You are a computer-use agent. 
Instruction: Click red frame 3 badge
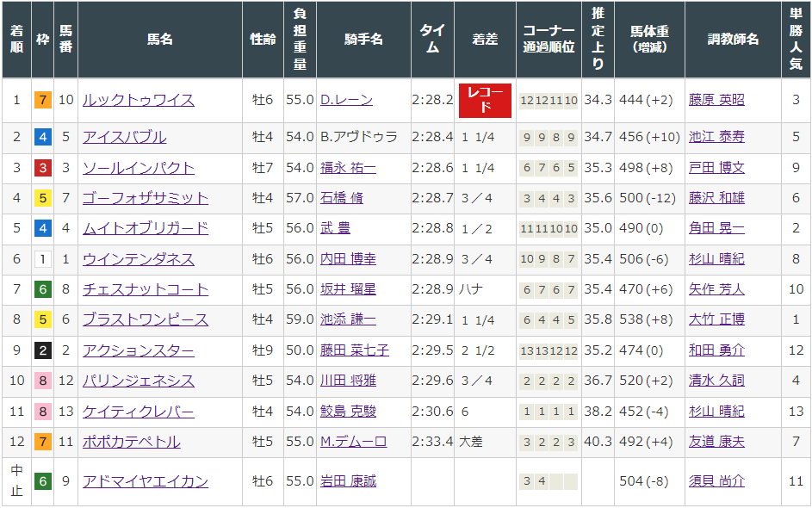(43, 168)
